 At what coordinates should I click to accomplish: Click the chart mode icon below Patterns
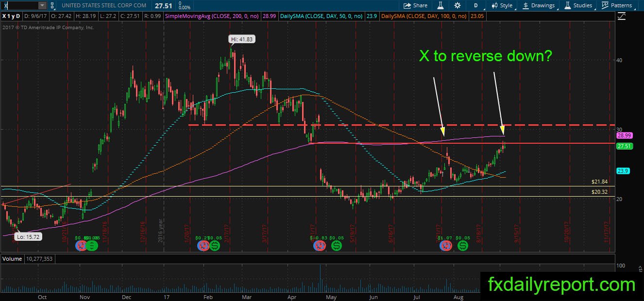pyautogui.click(x=622, y=17)
